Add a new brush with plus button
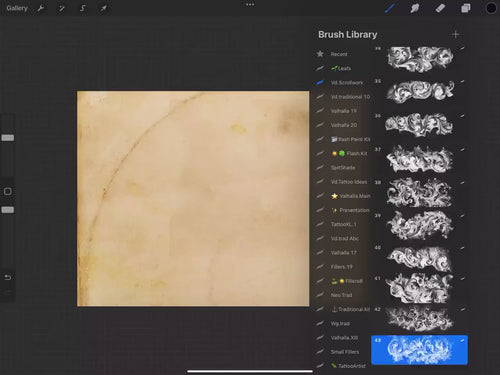The height and width of the screenshot is (375, 500). (x=456, y=34)
